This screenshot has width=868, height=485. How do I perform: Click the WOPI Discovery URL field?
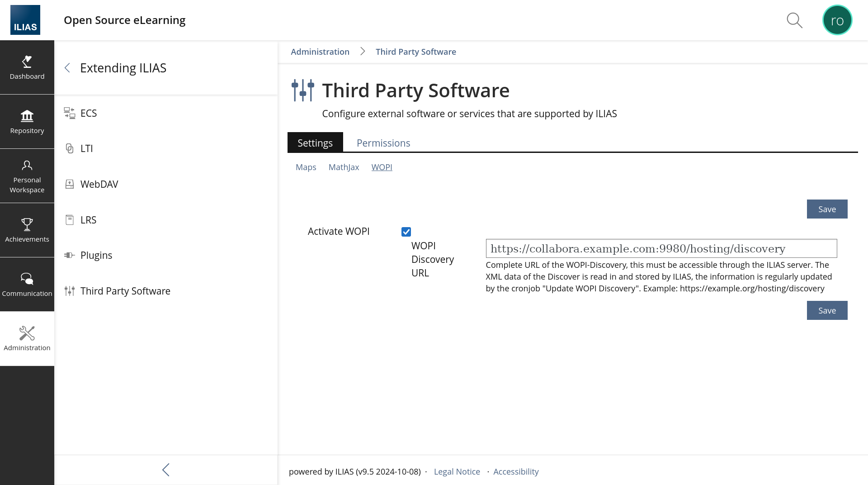(x=661, y=248)
